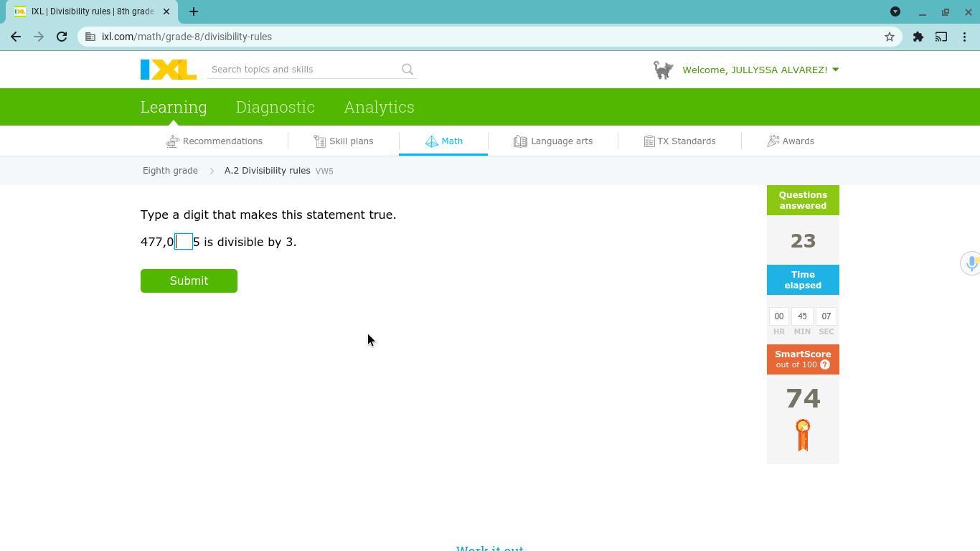This screenshot has height=551, width=980.
Task: Click the elapsed seconds value 07
Action: 826,316
